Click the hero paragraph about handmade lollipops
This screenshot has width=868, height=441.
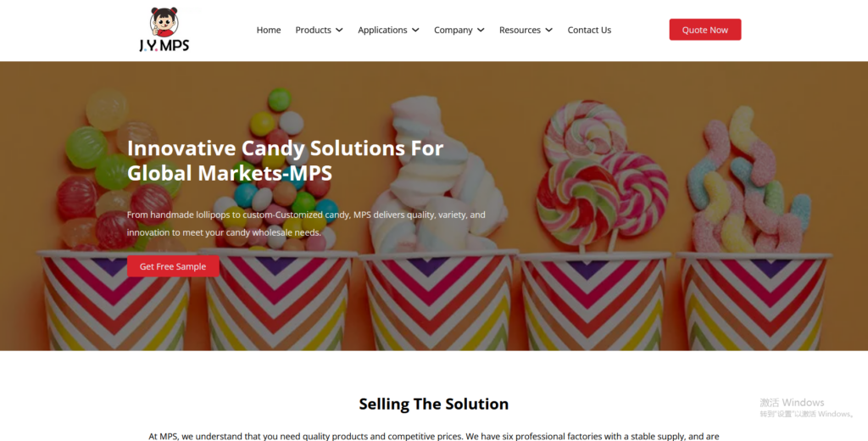point(306,223)
